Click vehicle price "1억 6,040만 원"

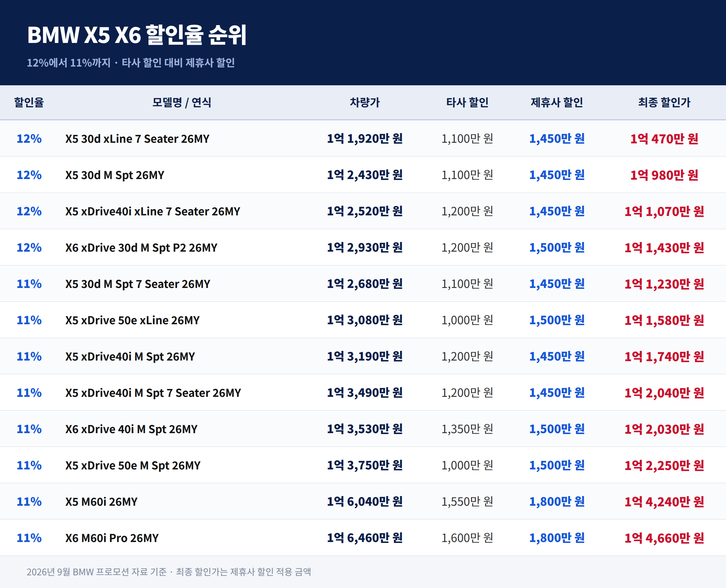click(x=365, y=501)
